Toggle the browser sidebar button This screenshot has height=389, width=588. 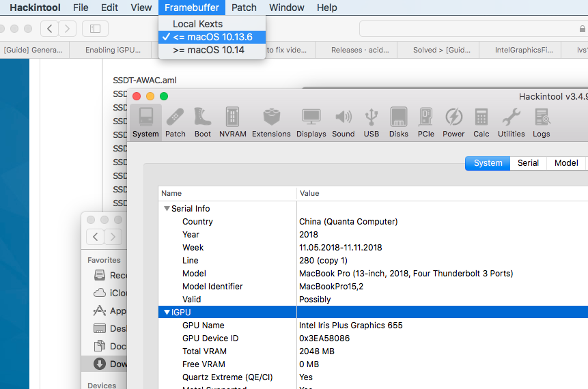tap(95, 29)
